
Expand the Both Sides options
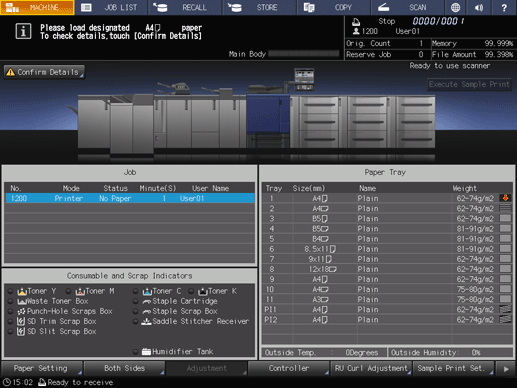124,368
